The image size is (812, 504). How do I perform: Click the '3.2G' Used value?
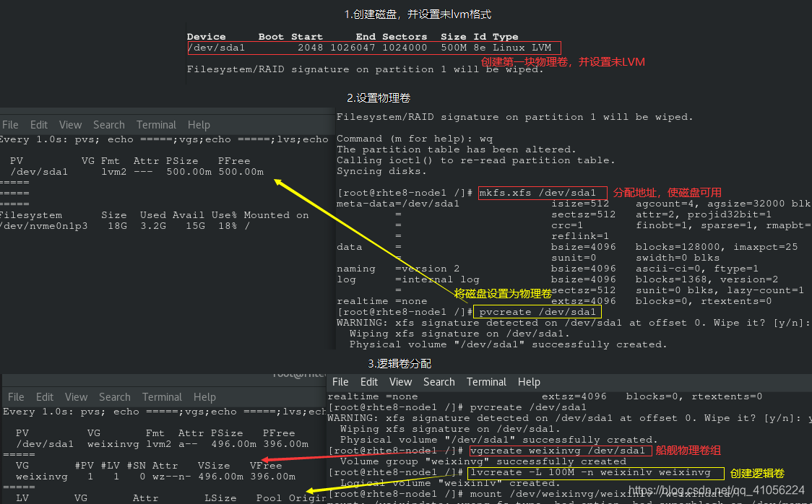(x=153, y=226)
